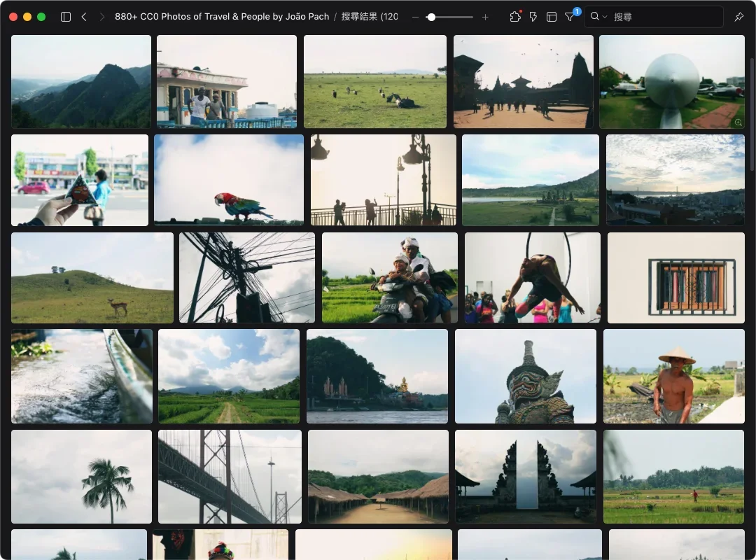This screenshot has width=756, height=560.
Task: Click the 搜尋結果 breadcrumb label
Action: [x=369, y=17]
